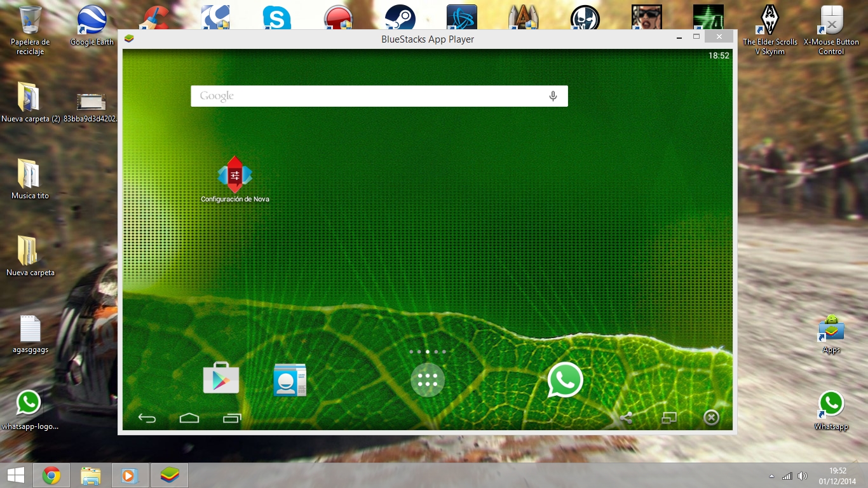Viewport: 868px width, 488px height.
Task: Select the Skype desktop shortcut
Action: click(x=276, y=17)
